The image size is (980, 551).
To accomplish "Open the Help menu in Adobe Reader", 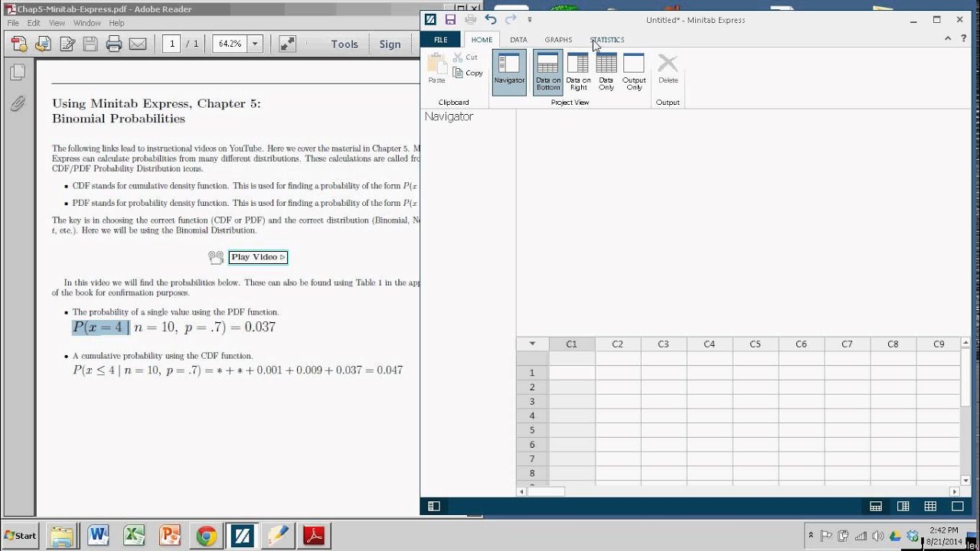I will click(116, 23).
